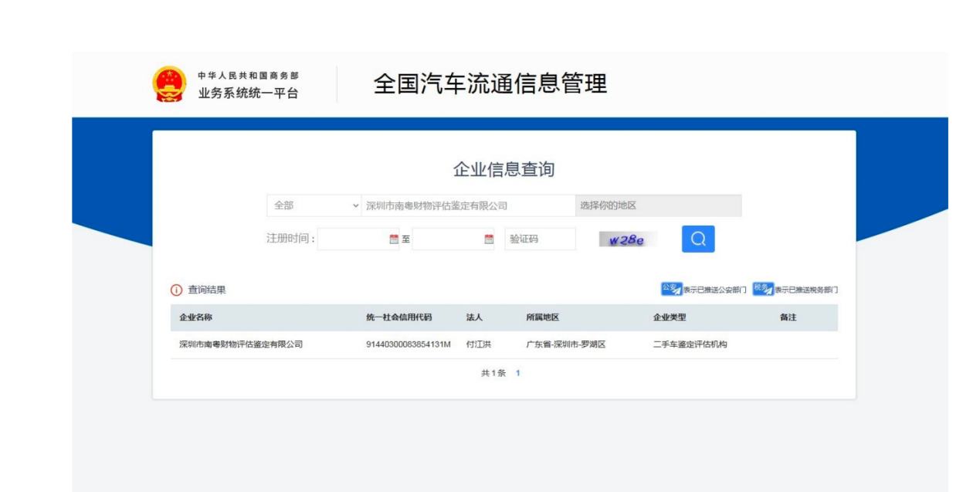Click the 查询结果 info circle icon
This screenshot has width=980, height=492.
[x=176, y=290]
